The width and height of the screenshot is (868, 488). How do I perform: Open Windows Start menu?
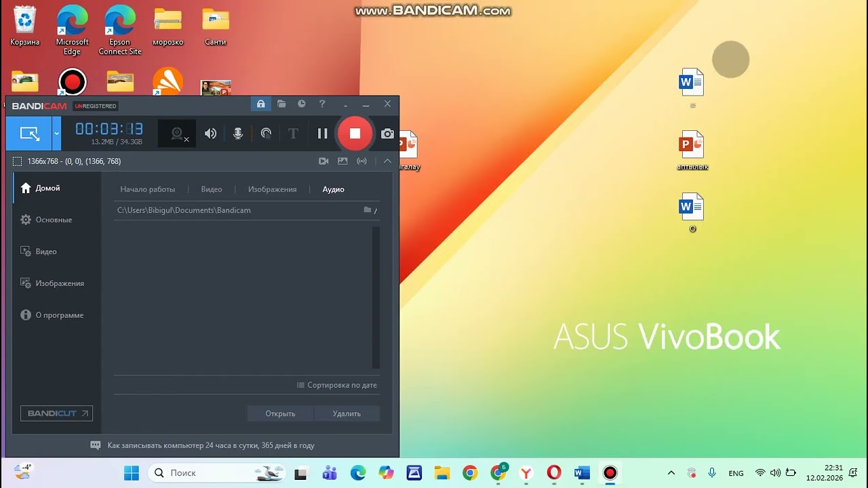coord(132,472)
